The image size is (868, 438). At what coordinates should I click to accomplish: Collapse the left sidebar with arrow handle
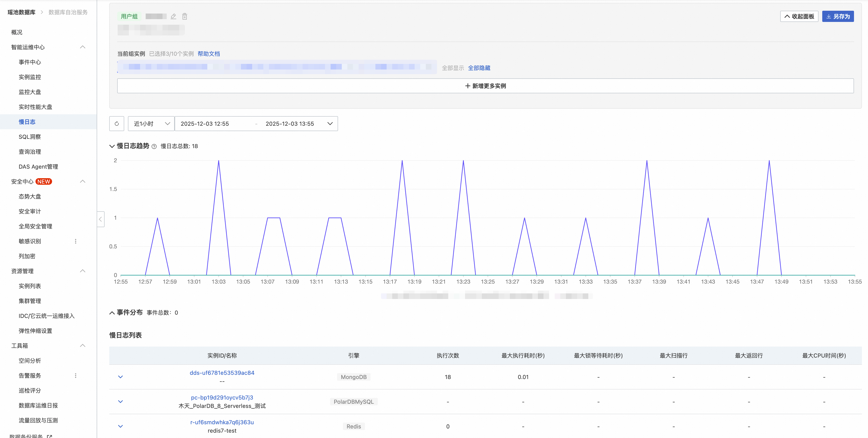(x=100, y=219)
